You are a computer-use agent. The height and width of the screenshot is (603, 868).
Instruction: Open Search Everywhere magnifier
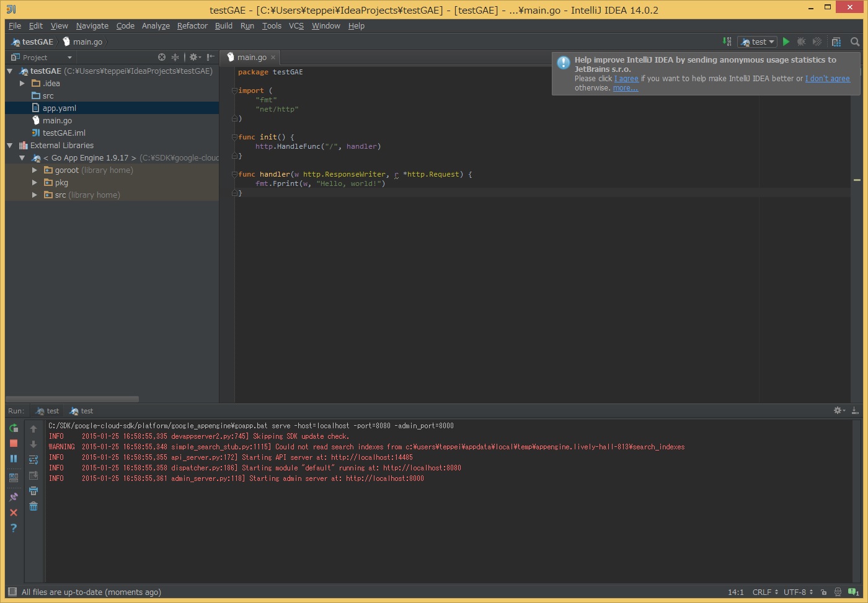[855, 42]
